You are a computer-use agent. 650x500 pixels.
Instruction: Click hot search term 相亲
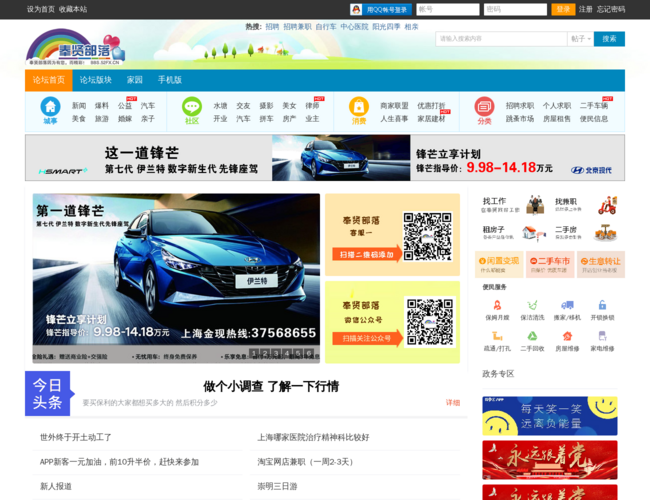click(411, 27)
